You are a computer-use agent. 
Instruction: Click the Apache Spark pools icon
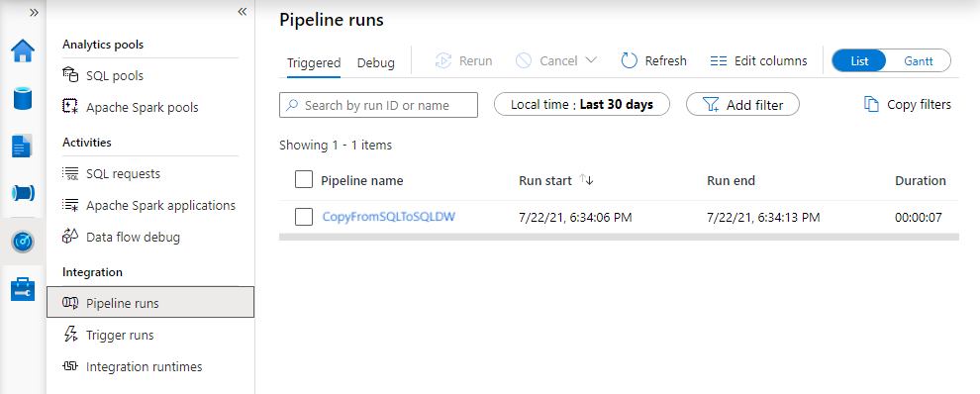coord(70,106)
